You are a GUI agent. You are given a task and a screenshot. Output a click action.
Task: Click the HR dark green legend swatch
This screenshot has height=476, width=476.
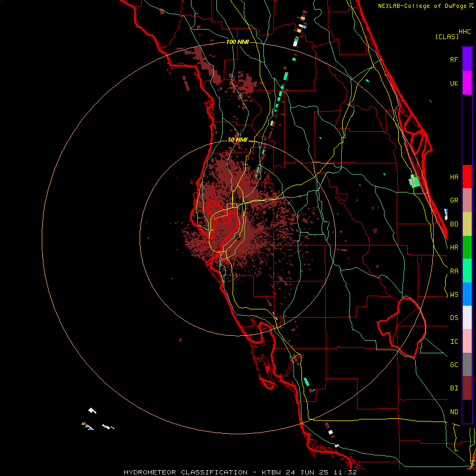point(467,248)
